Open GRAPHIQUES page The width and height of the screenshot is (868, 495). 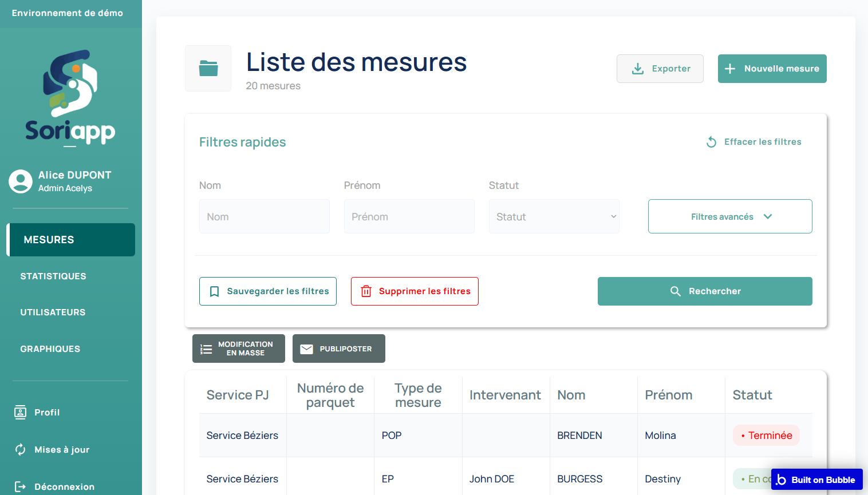[50, 349]
